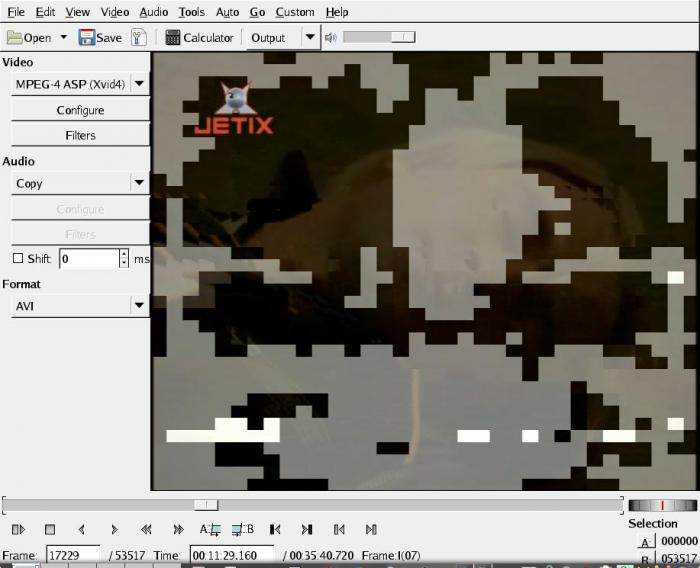The width and height of the screenshot is (700, 568).
Task: Set selection marker A
Action: click(x=210, y=530)
